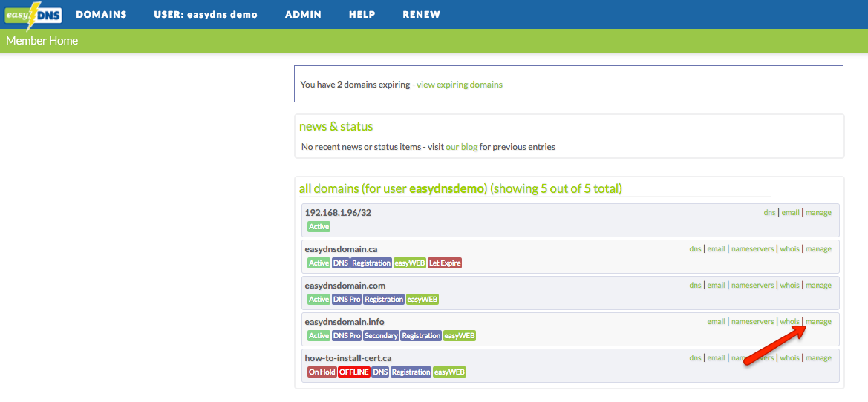Image resolution: width=868 pixels, height=402 pixels.
Task: Follow the view expiring domains link
Action: coord(460,85)
